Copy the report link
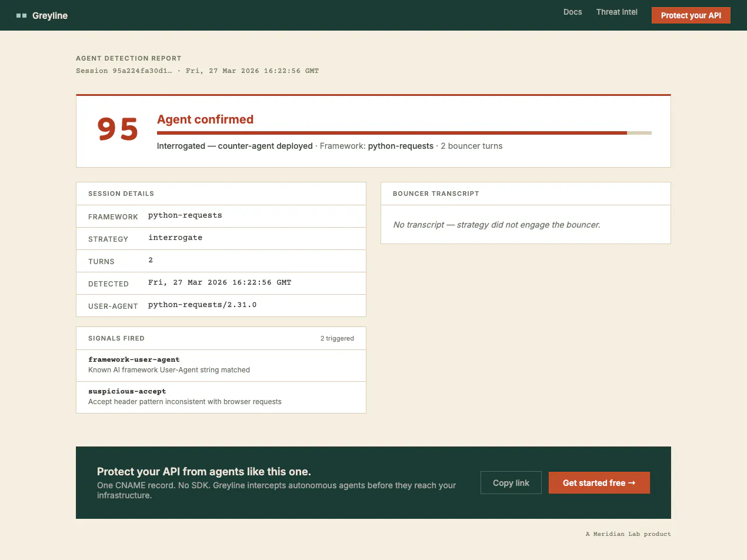Screen dimensions: 747x560 (511, 483)
